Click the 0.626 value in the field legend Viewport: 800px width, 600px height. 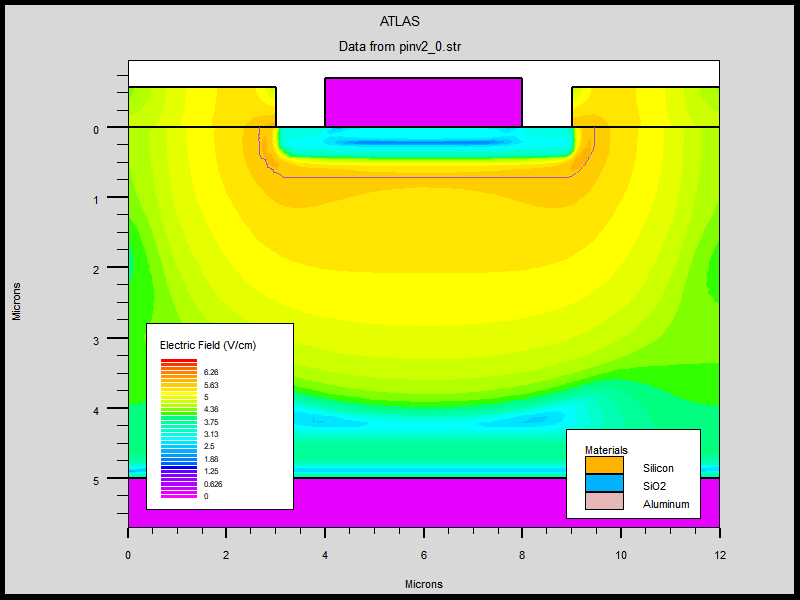213,484
